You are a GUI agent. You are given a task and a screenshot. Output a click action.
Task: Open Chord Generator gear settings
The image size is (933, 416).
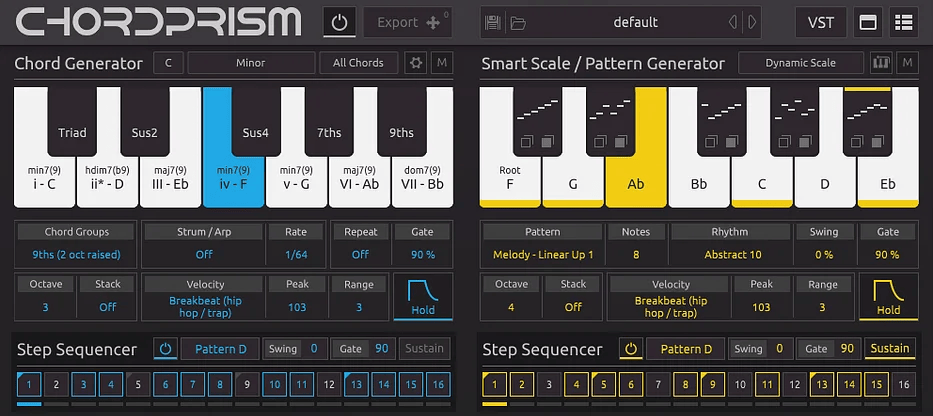(417, 63)
